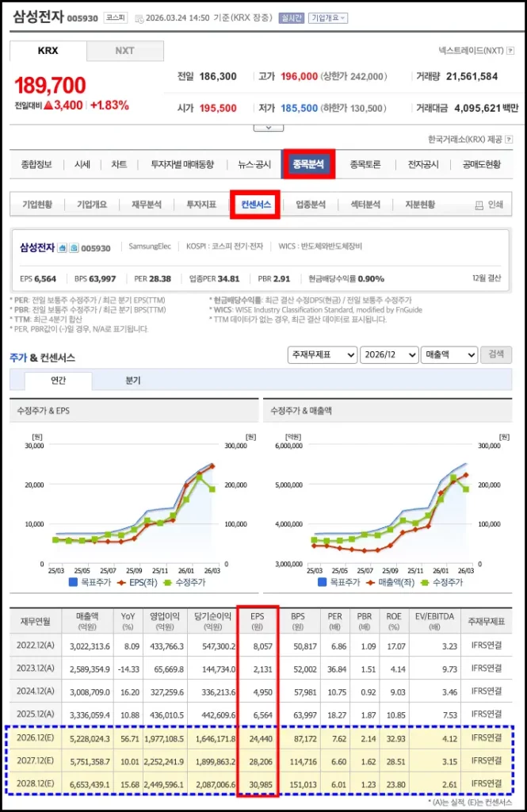The height and width of the screenshot is (812, 527).
Task: Open the 주재무제표 dropdown
Action: point(323,354)
